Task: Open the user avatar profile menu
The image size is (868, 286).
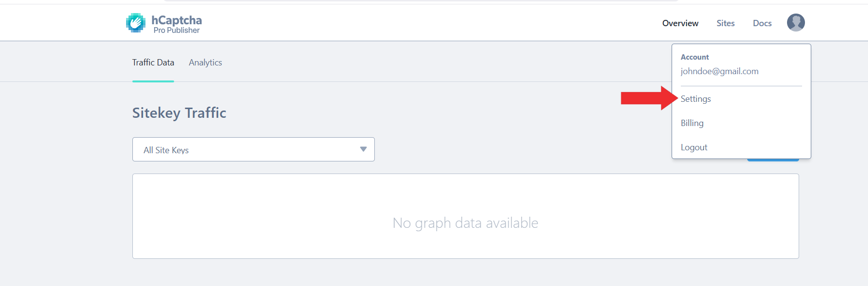Action: click(796, 23)
